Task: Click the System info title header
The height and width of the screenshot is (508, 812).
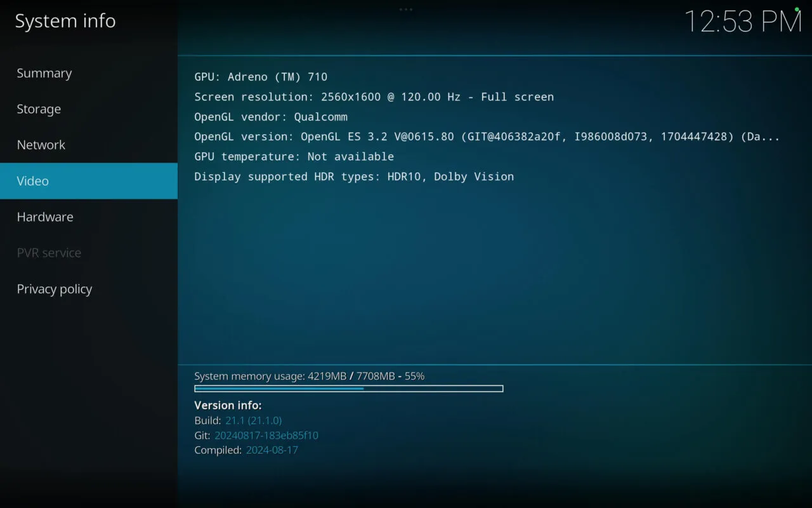Action: point(65,21)
